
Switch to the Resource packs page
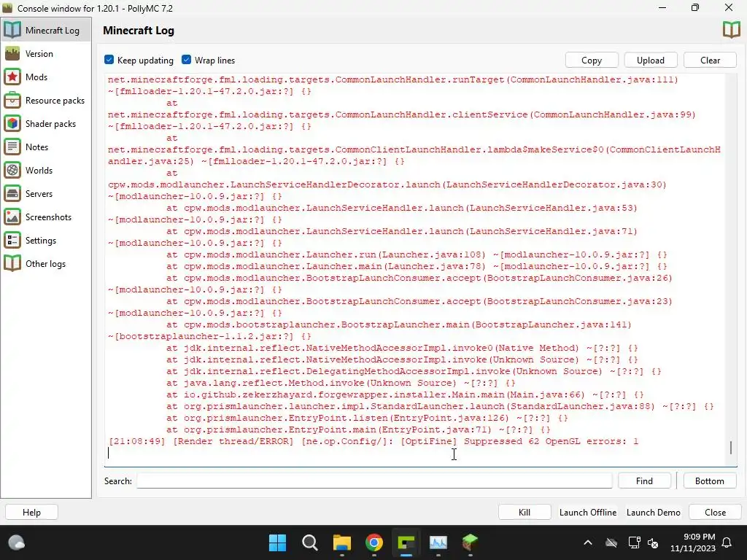tap(46, 101)
